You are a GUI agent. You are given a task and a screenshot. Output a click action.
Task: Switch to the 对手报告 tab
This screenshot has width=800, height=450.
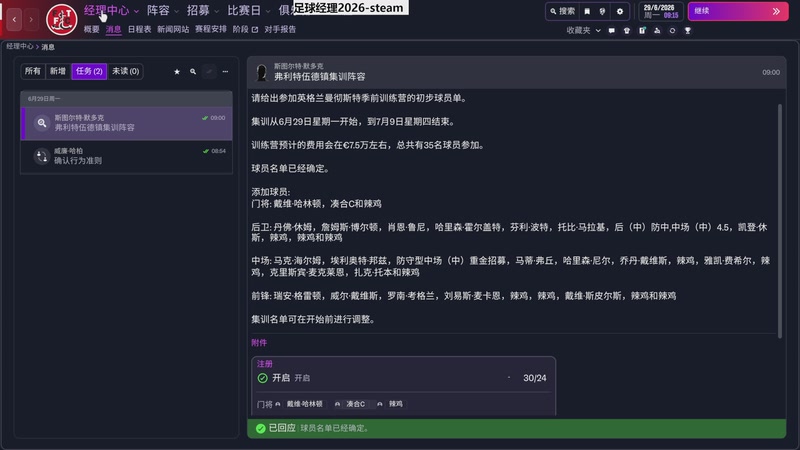point(280,30)
